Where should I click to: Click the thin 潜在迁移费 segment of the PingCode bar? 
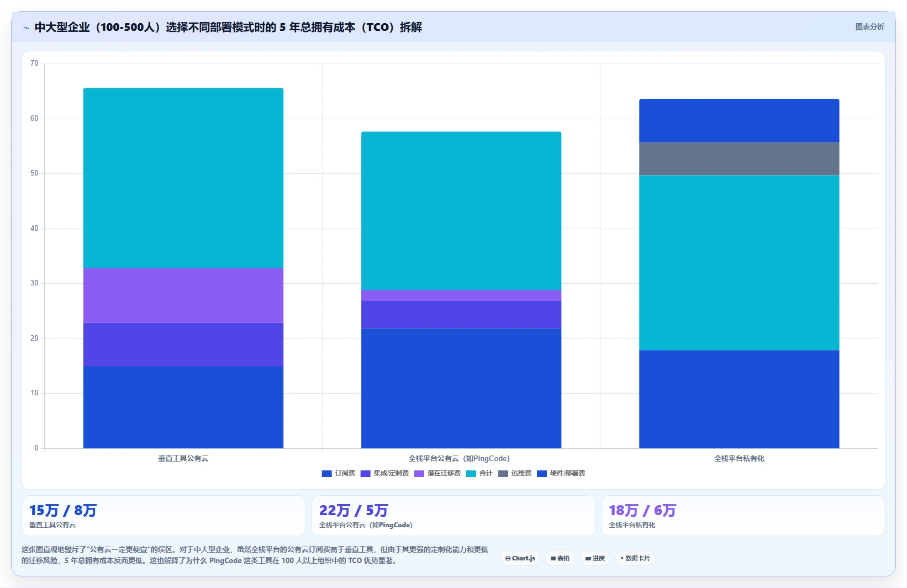coord(461,295)
